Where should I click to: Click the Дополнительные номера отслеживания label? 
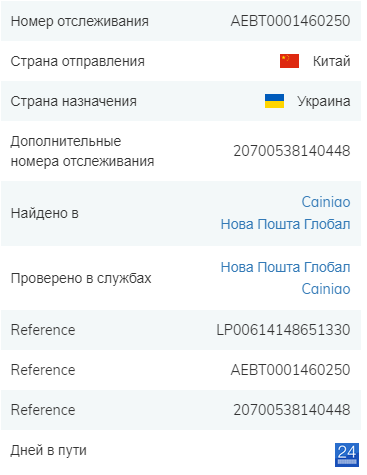(82, 151)
